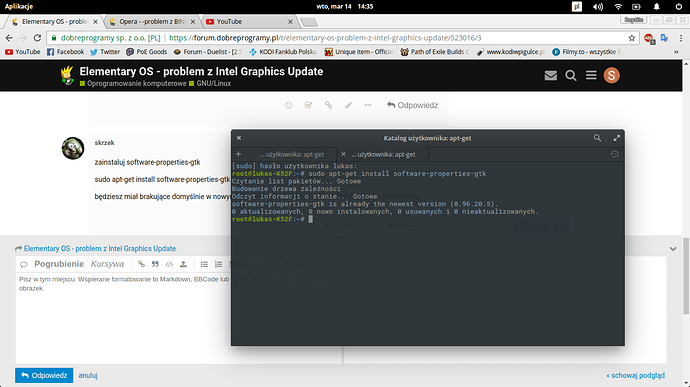Go back to previous page

click(9, 38)
